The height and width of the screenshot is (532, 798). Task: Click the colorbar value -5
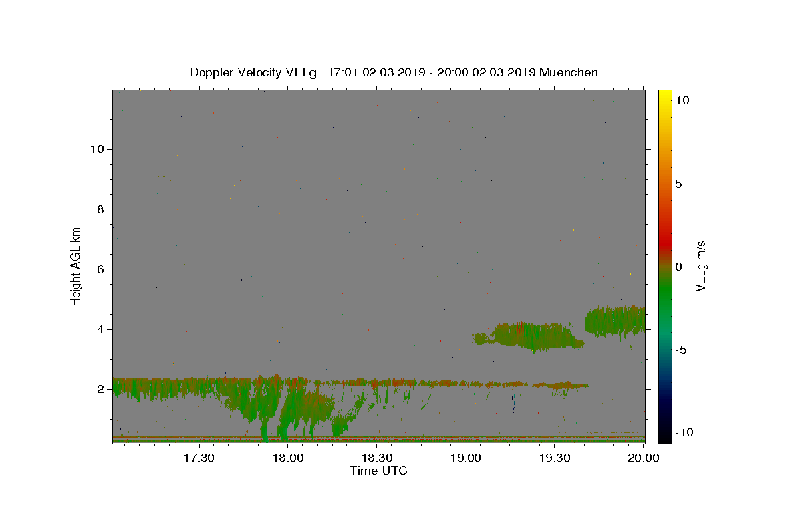pos(681,350)
